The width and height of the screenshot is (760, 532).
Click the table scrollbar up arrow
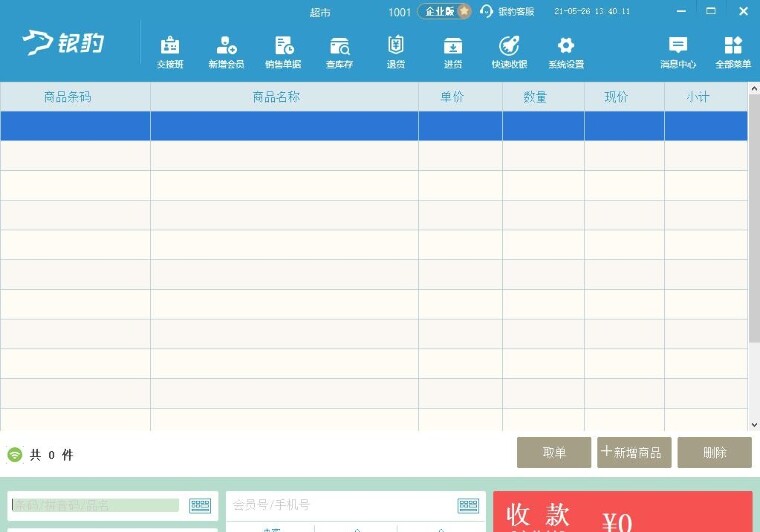tap(754, 89)
